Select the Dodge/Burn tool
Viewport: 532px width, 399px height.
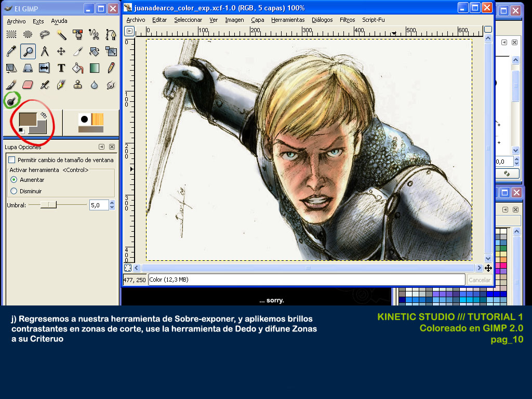tap(11, 101)
